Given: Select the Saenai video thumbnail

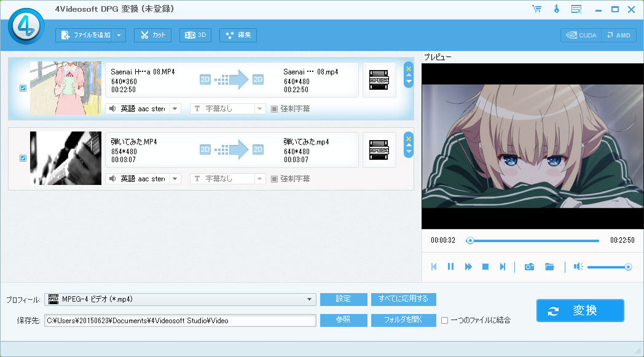Looking at the screenshot, I should point(66,88).
